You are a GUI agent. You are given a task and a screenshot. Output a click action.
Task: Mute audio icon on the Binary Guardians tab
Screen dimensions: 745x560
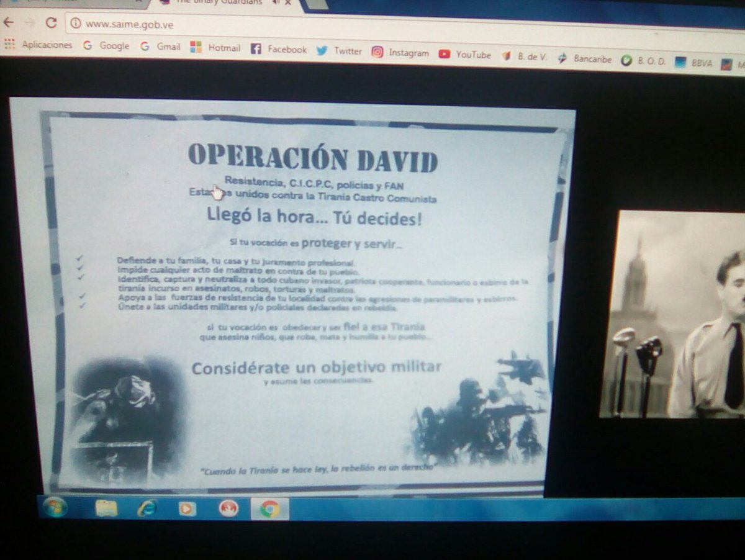click(276, 2)
